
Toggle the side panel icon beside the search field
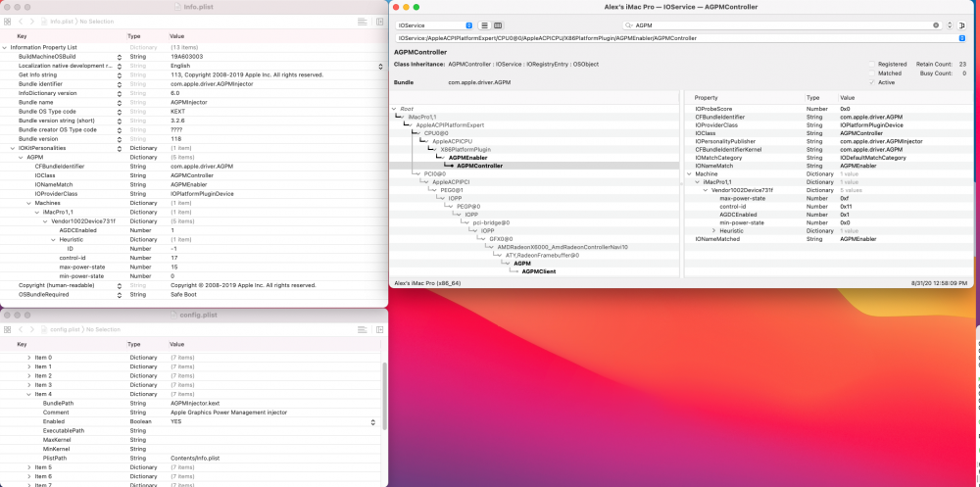[x=962, y=25]
